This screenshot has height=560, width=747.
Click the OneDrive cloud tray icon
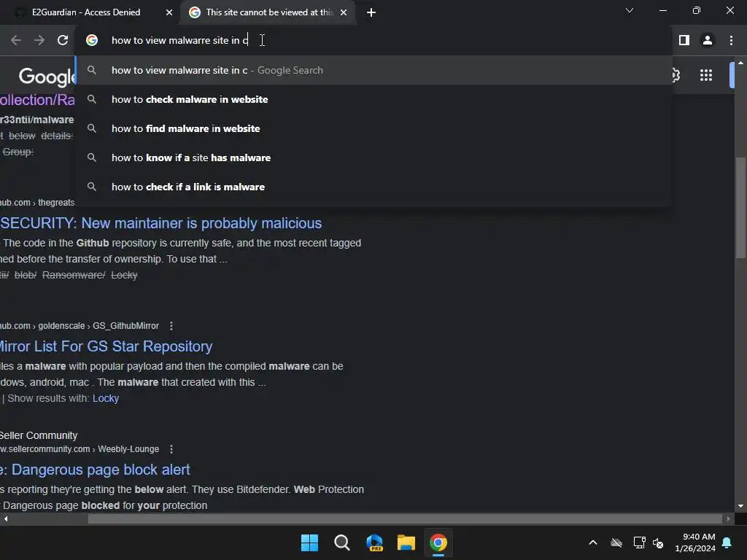coord(616,542)
